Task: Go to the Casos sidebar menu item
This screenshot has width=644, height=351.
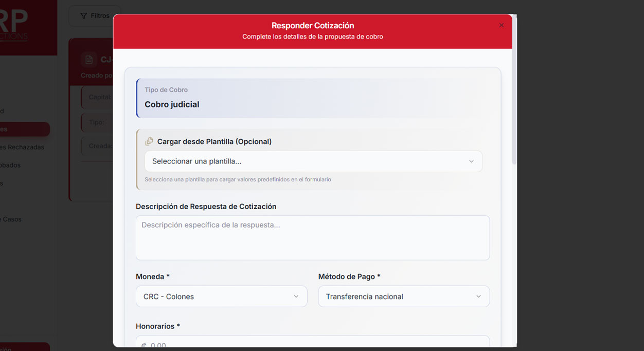Action: pos(12,219)
